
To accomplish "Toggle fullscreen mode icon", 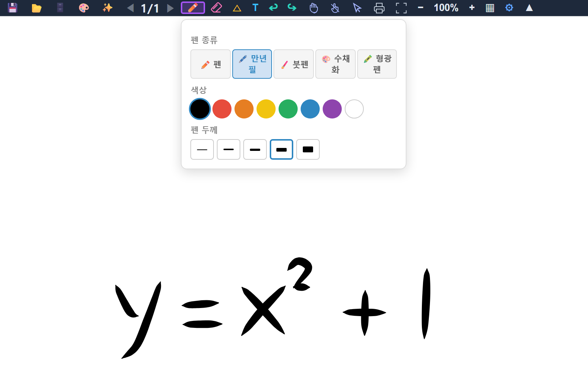I will tap(401, 8).
